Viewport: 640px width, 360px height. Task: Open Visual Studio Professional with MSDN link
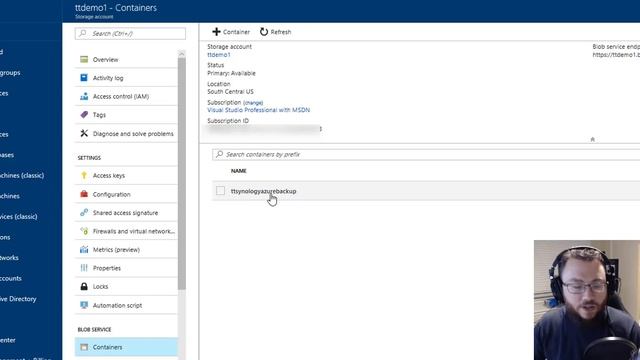[258, 110]
